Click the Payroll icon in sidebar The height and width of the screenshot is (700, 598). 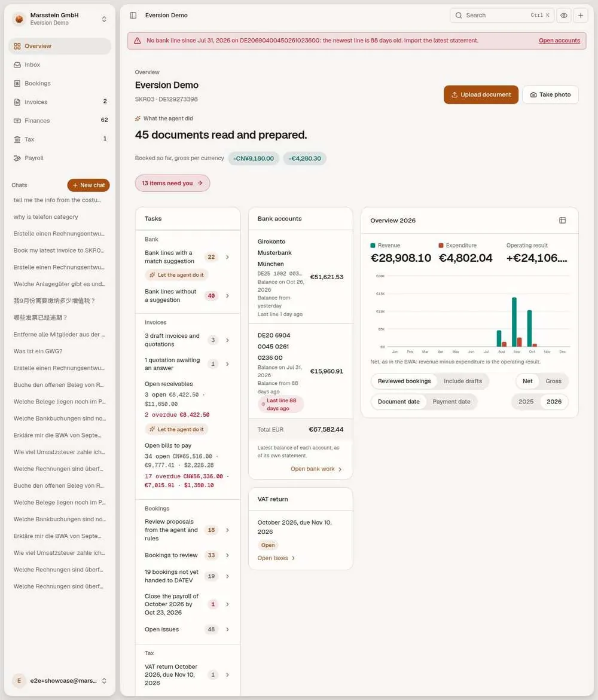tap(17, 158)
